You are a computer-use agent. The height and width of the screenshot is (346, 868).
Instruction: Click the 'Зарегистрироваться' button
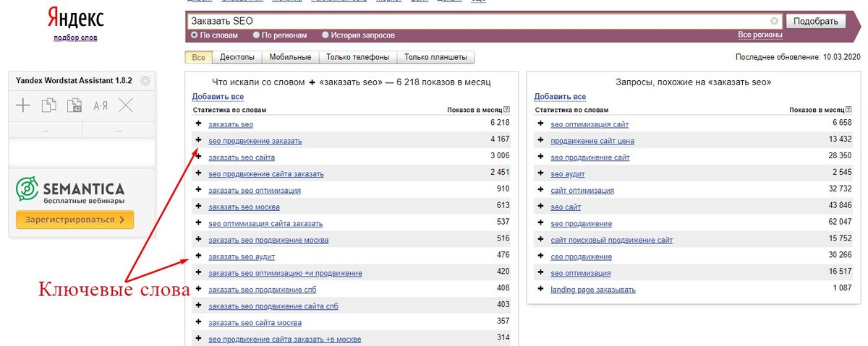pos(75,220)
